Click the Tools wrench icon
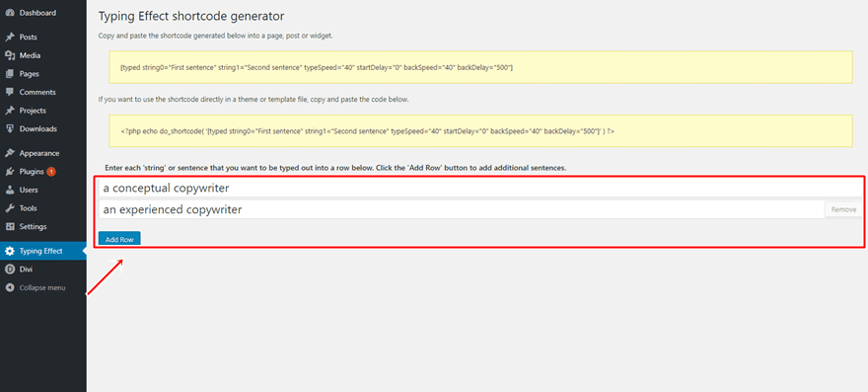This screenshot has height=392, width=868. tap(10, 208)
